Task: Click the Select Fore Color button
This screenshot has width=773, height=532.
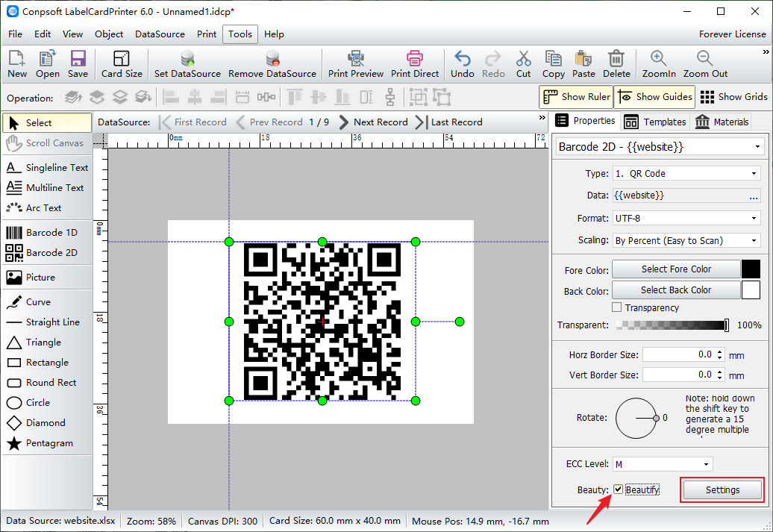Action: pyautogui.click(x=676, y=269)
